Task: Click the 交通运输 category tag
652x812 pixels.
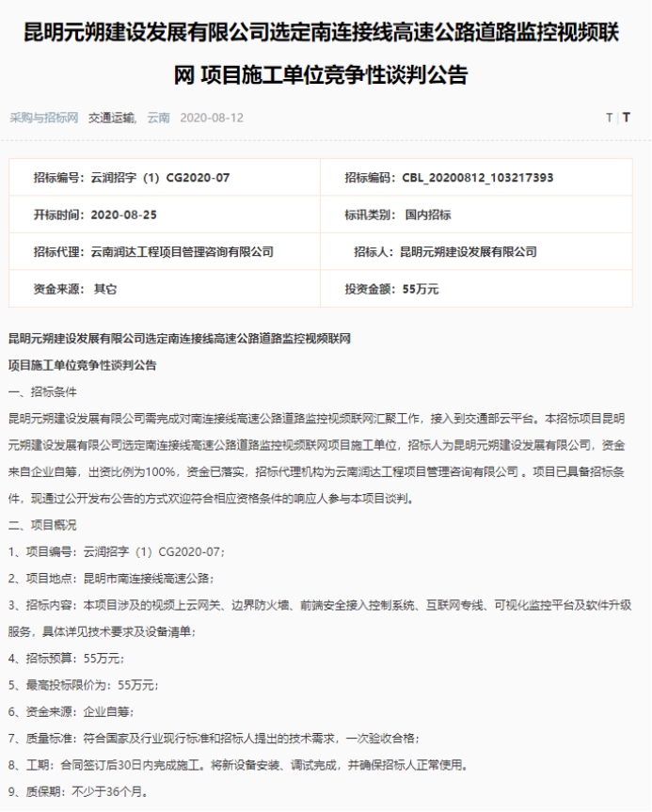Action: 112,118
